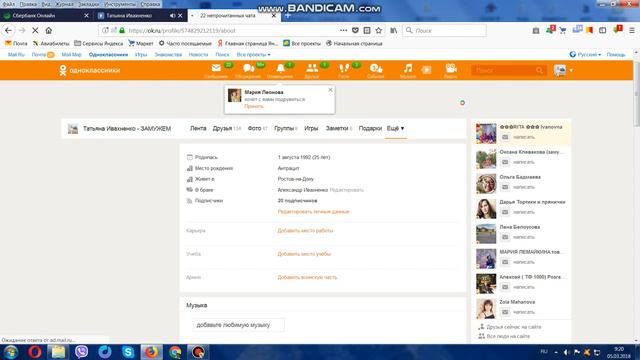Click the Odnoklassniki logo
640x360 pixels.
tap(90, 70)
